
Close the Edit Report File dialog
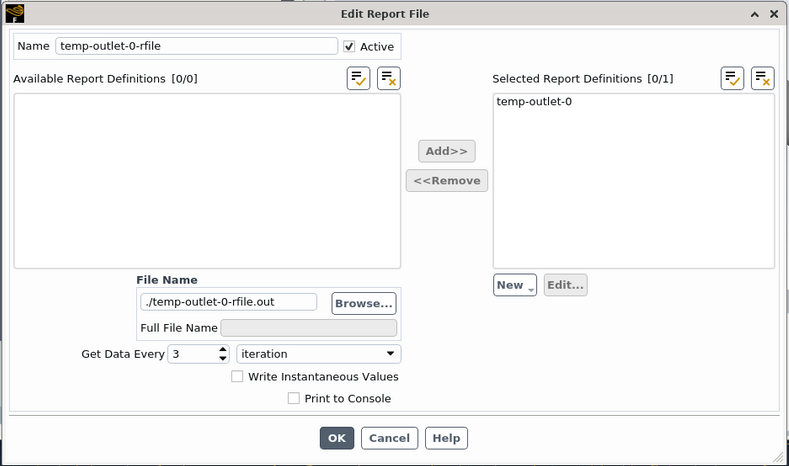[773, 14]
